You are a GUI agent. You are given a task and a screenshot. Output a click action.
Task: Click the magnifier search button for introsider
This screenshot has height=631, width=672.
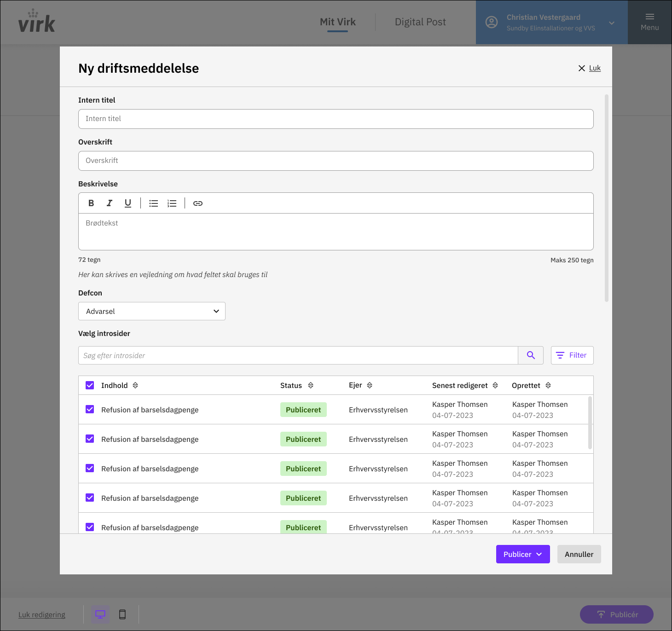[x=531, y=355]
